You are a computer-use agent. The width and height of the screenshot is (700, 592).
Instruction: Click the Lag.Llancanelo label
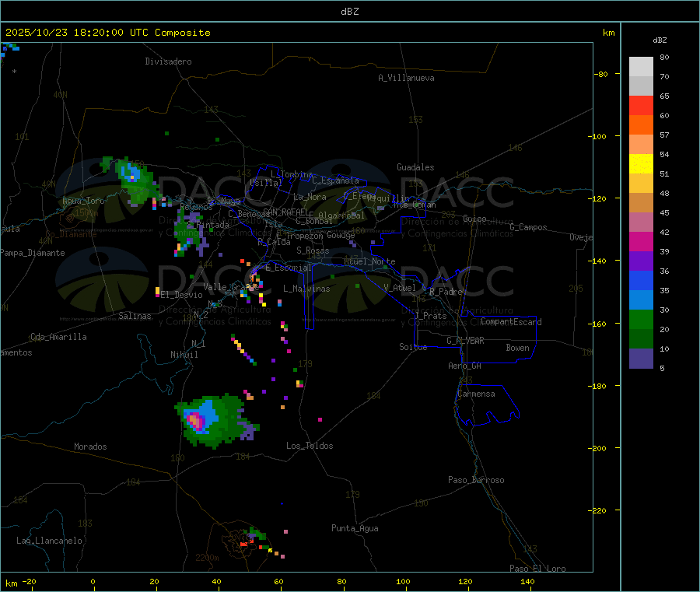pos(49,541)
